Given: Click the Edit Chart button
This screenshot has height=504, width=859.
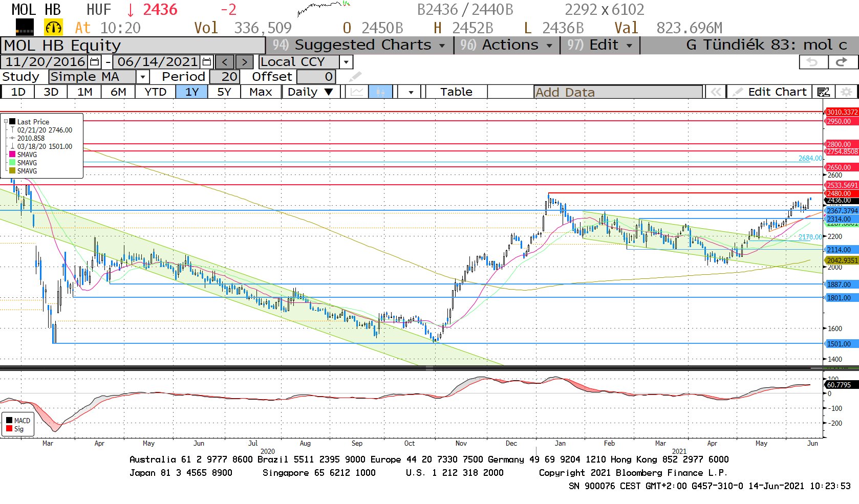Looking at the screenshot, I should [x=770, y=92].
